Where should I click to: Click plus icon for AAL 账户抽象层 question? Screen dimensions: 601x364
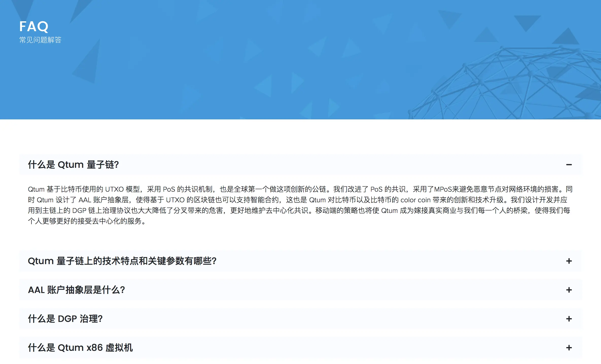(x=569, y=290)
